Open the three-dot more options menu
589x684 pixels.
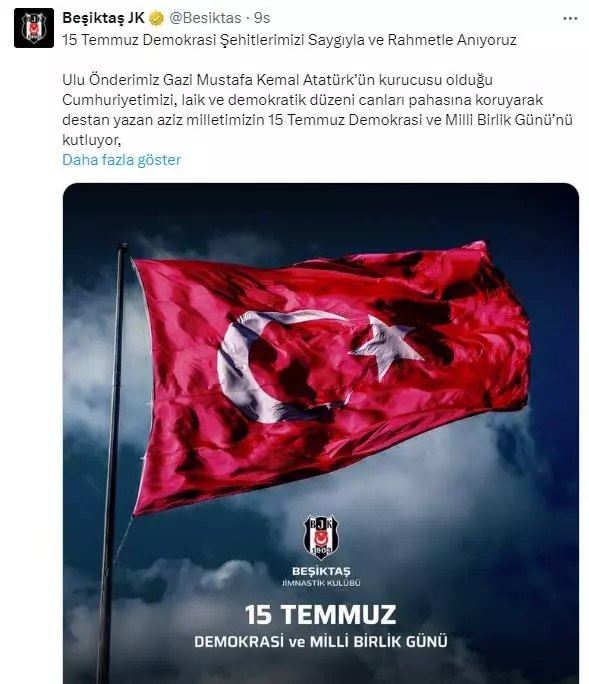[x=570, y=19]
